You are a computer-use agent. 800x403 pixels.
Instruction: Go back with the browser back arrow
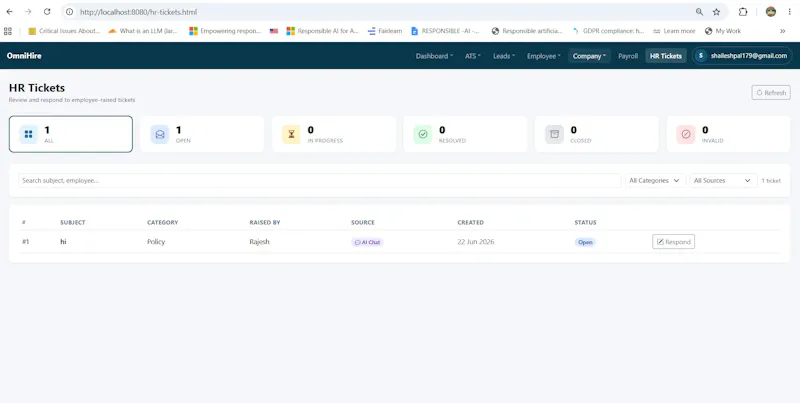click(x=9, y=12)
